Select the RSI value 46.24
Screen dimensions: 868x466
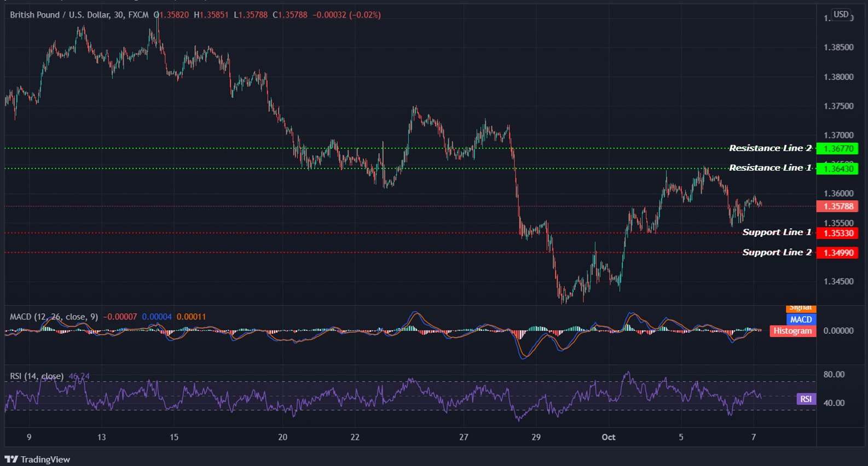coord(79,376)
